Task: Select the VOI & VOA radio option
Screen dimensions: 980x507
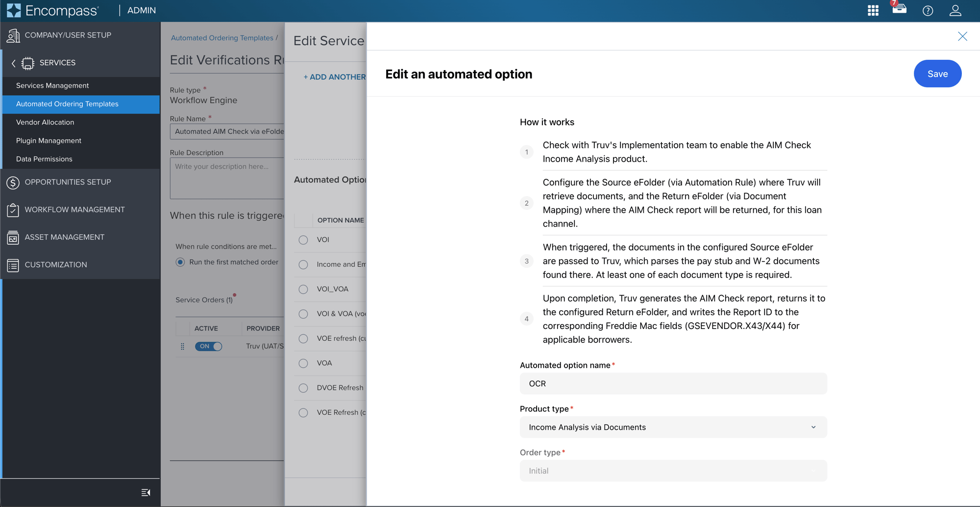Action: click(303, 314)
